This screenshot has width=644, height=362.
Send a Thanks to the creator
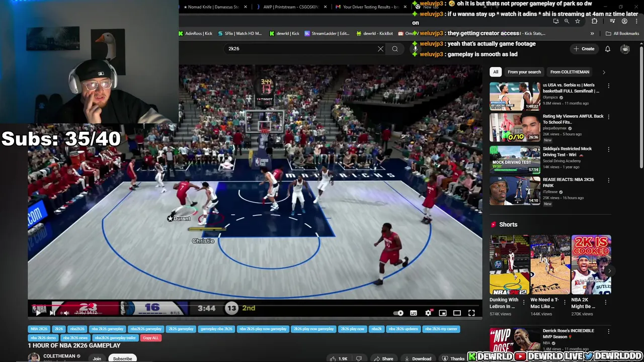point(453,358)
